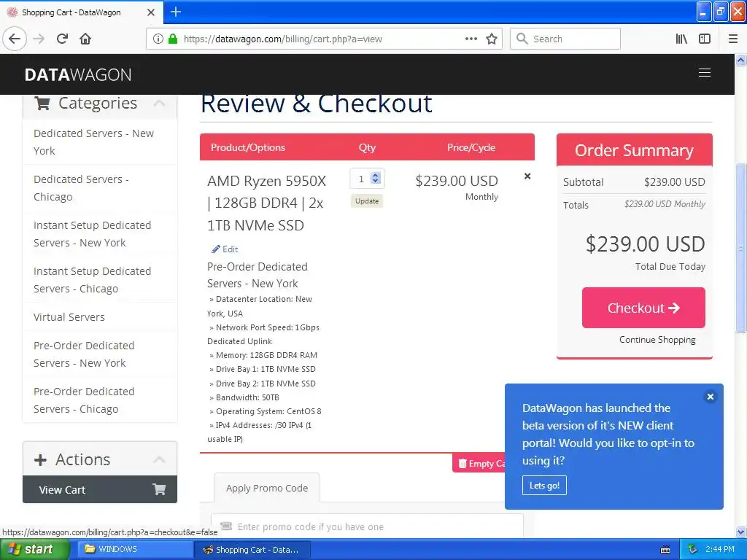Click the Checkout button
The height and width of the screenshot is (560, 747).
[x=643, y=308]
